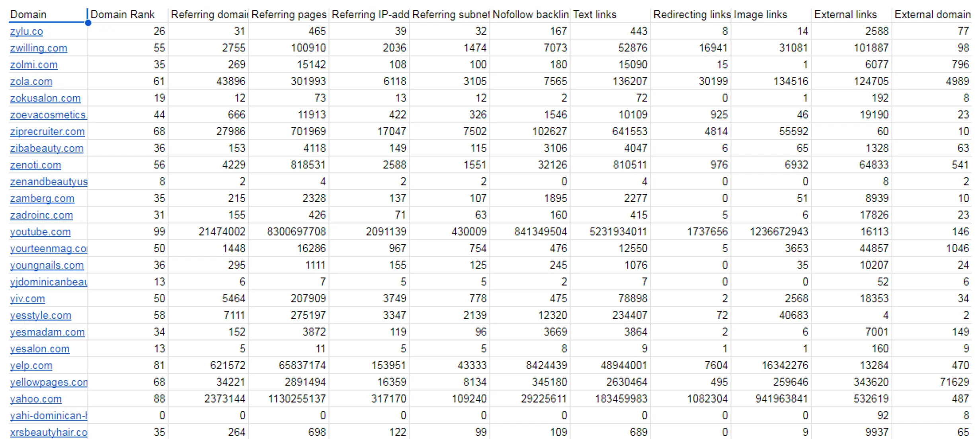980x448 pixels.
Task: Visit the youtube.com link
Action: tap(40, 232)
